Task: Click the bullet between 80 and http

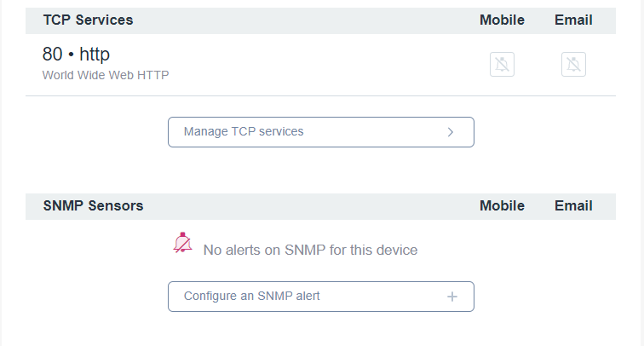Action: [x=71, y=55]
